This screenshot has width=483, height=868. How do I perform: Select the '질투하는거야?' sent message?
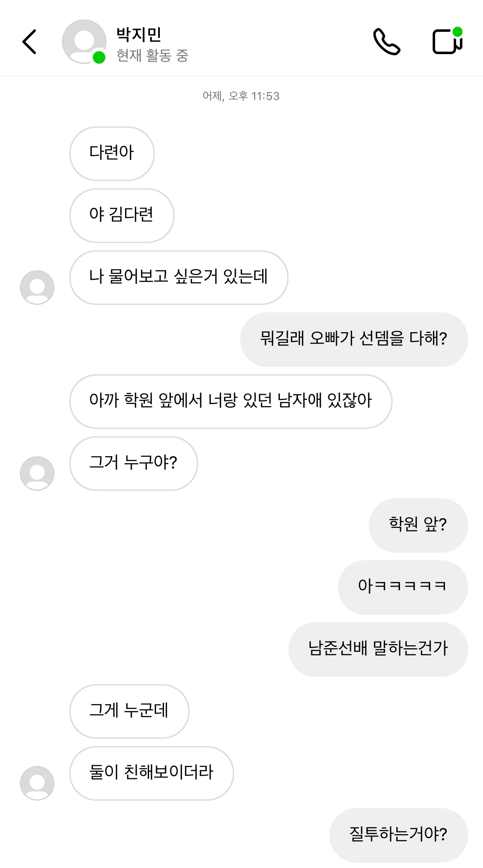point(398,835)
